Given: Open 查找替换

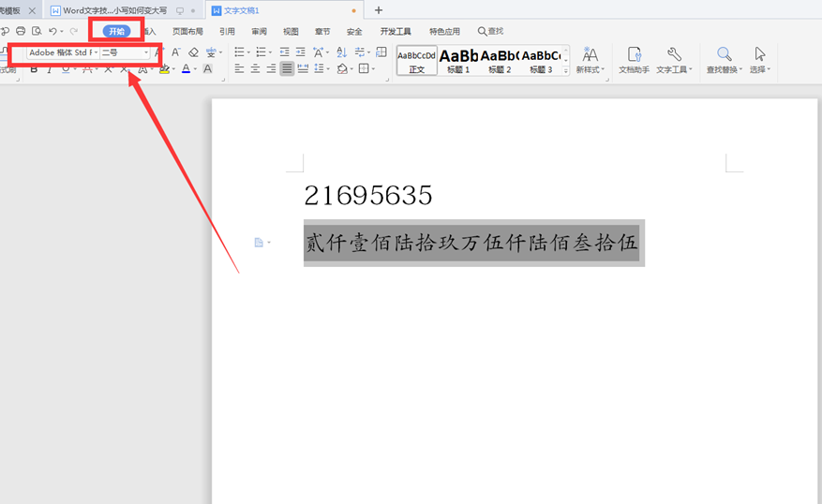Looking at the screenshot, I should (x=725, y=60).
